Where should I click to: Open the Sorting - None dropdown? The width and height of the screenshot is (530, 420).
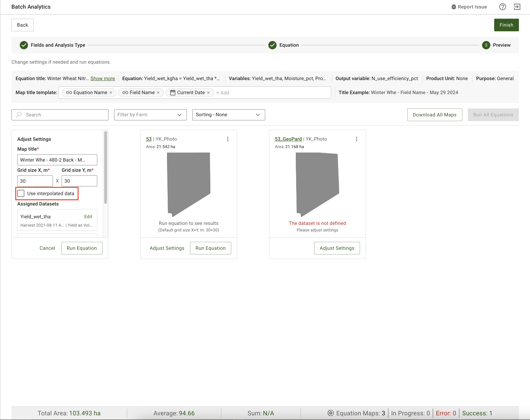[228, 115]
